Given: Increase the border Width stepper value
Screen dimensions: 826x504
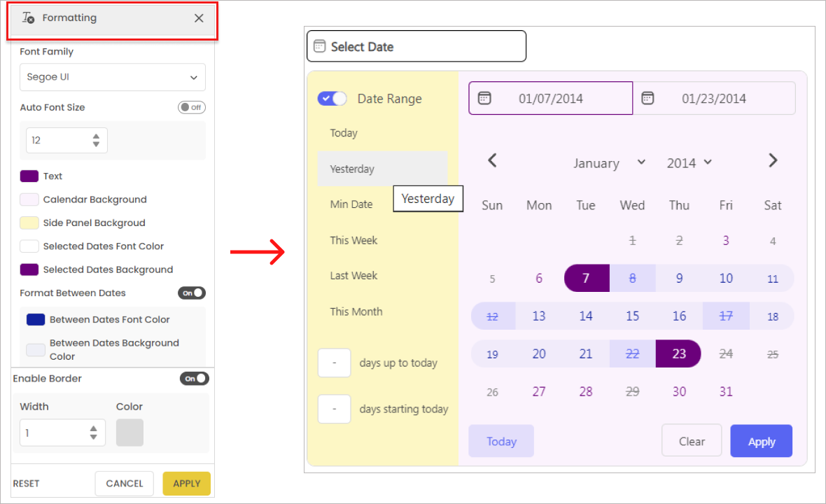Looking at the screenshot, I should (94, 428).
